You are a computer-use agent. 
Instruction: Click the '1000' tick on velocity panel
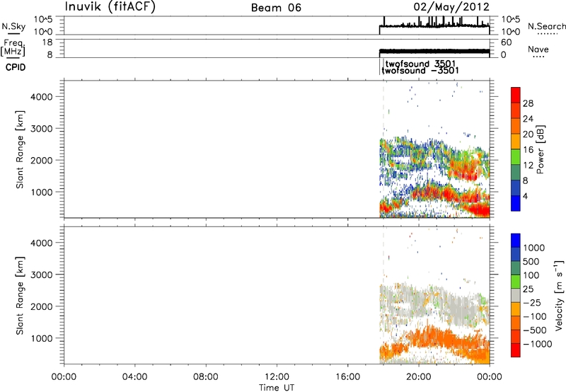point(42,338)
